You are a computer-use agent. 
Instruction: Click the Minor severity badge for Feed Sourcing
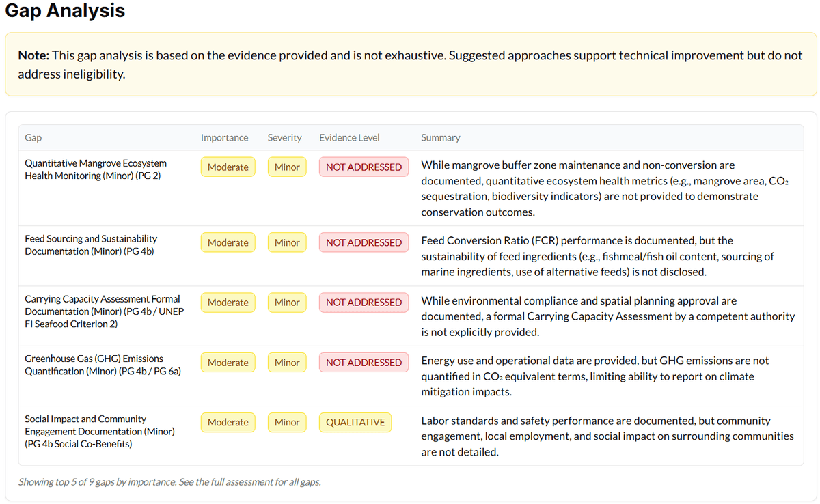coord(287,242)
